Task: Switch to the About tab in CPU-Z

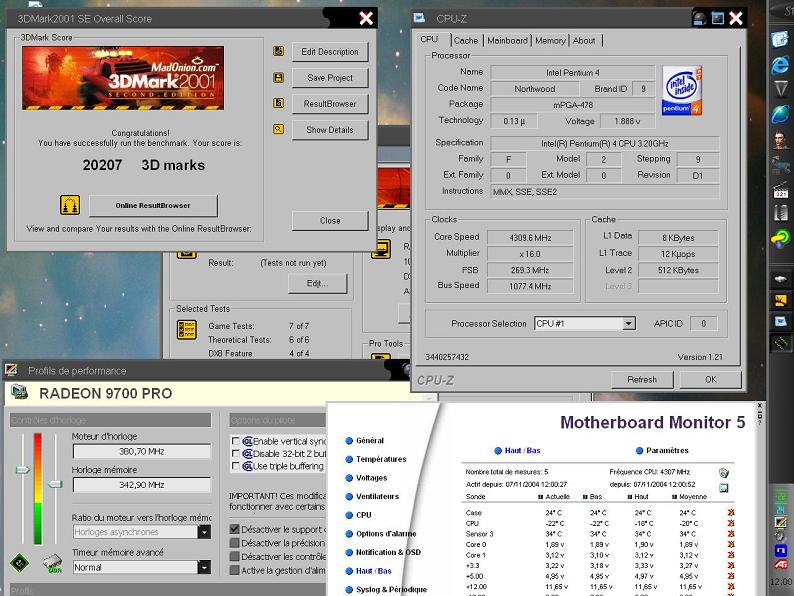Action: [x=584, y=41]
